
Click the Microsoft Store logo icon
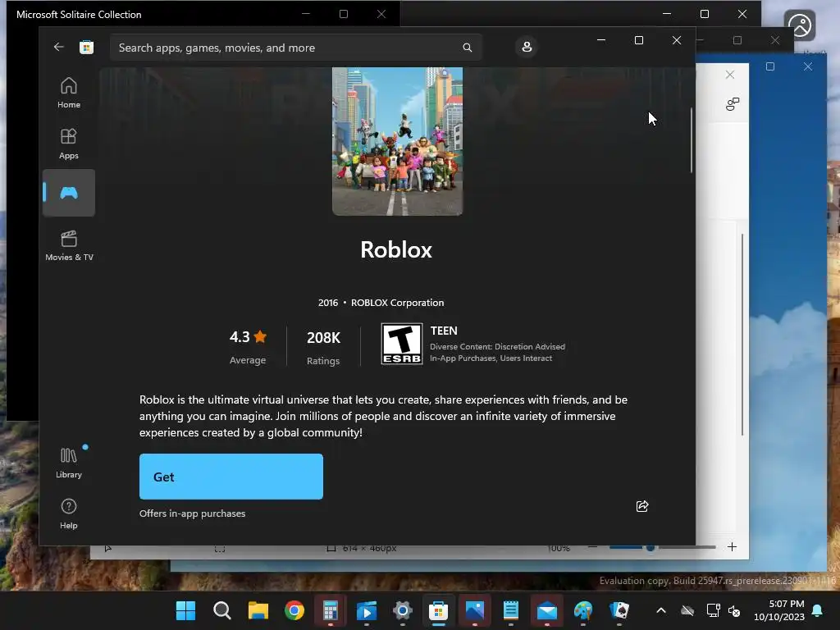(x=86, y=47)
